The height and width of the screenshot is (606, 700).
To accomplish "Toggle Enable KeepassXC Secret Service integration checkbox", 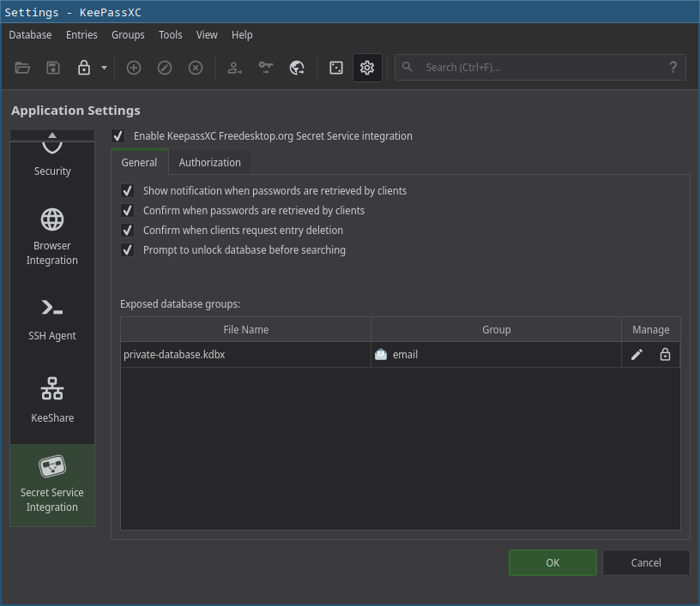I will coord(118,136).
